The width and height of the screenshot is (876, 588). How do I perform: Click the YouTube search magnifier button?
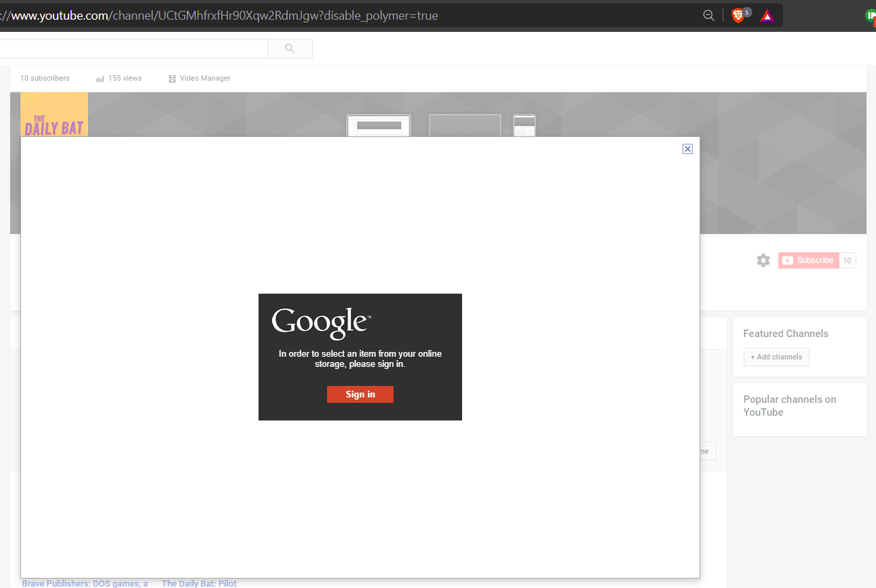coord(290,48)
